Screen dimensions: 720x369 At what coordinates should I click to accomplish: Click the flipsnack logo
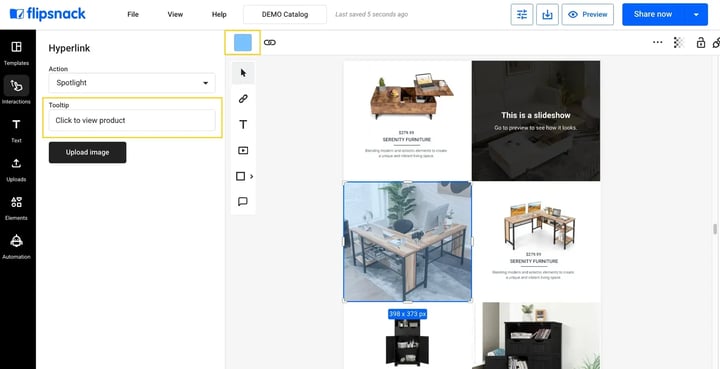[x=47, y=14]
